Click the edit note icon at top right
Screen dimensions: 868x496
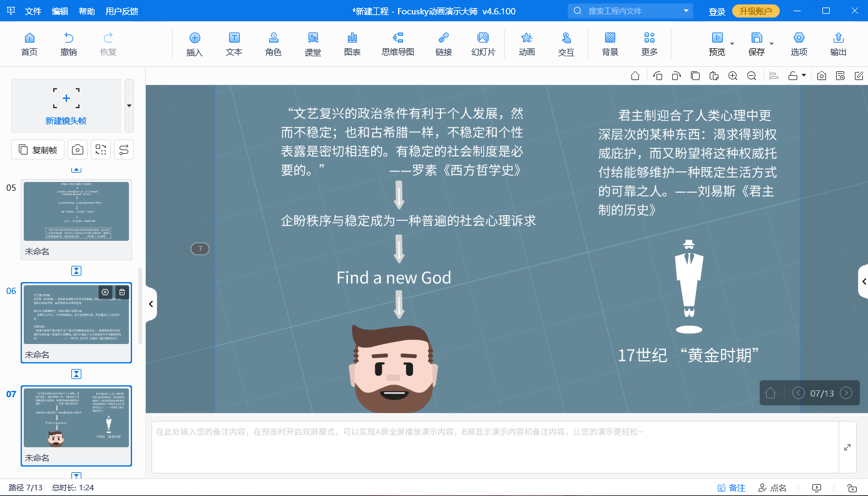click(x=859, y=76)
